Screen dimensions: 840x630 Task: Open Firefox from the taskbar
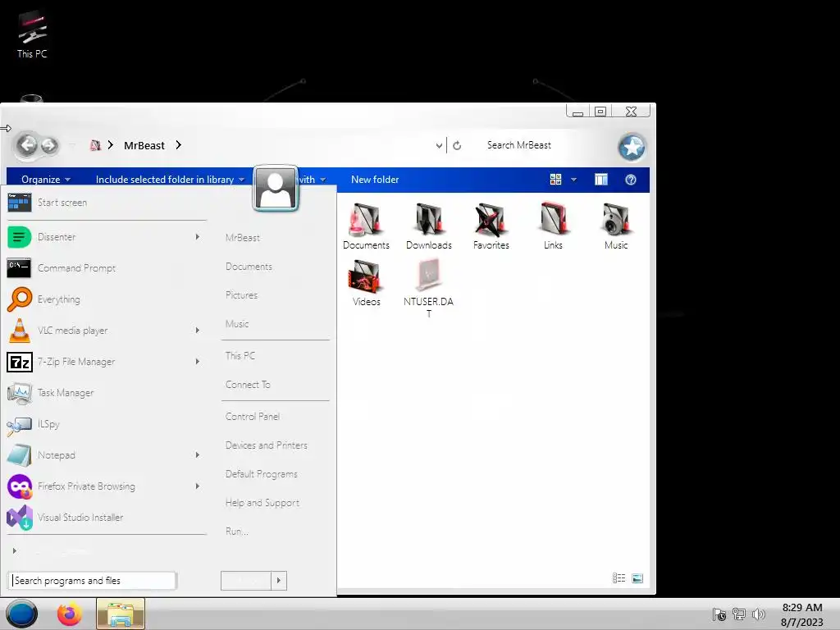[70, 614]
